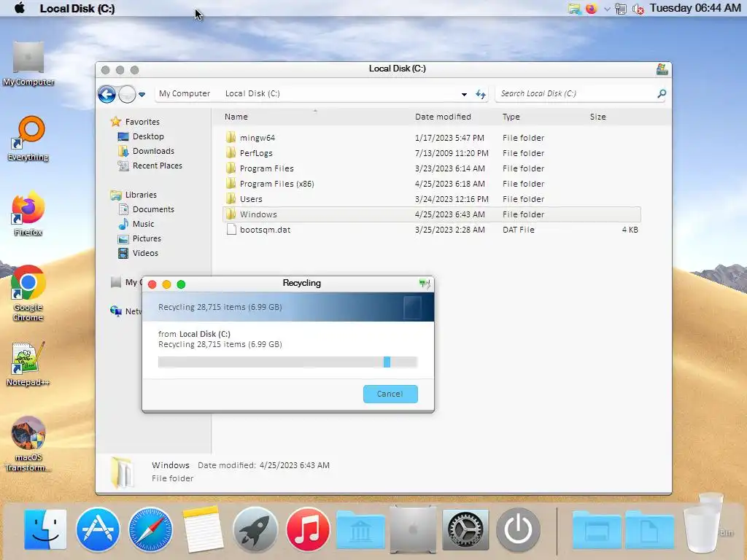Select the mingw64 folder
The height and width of the screenshot is (560, 747).
click(x=432, y=138)
